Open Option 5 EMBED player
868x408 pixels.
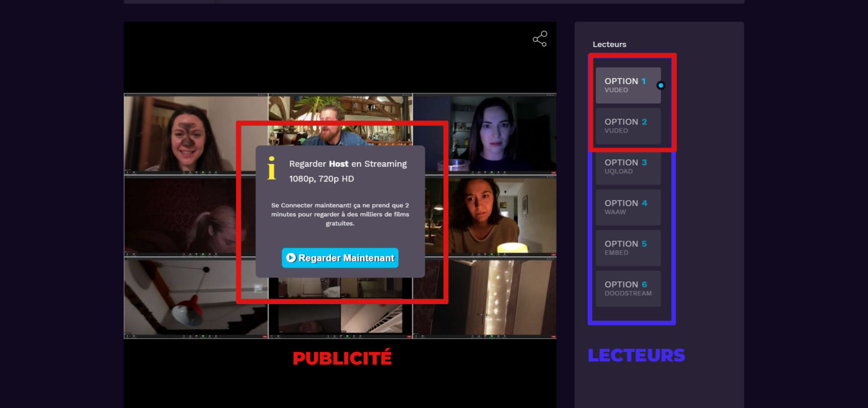(628, 248)
